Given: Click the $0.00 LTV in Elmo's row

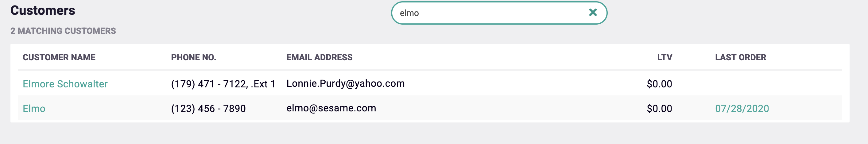Looking at the screenshot, I should tap(659, 109).
